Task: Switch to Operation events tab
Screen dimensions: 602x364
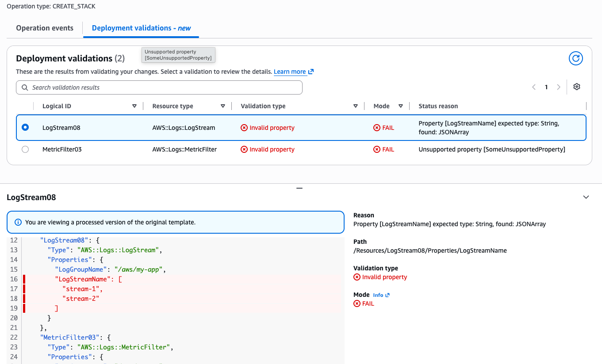Action: coord(45,28)
